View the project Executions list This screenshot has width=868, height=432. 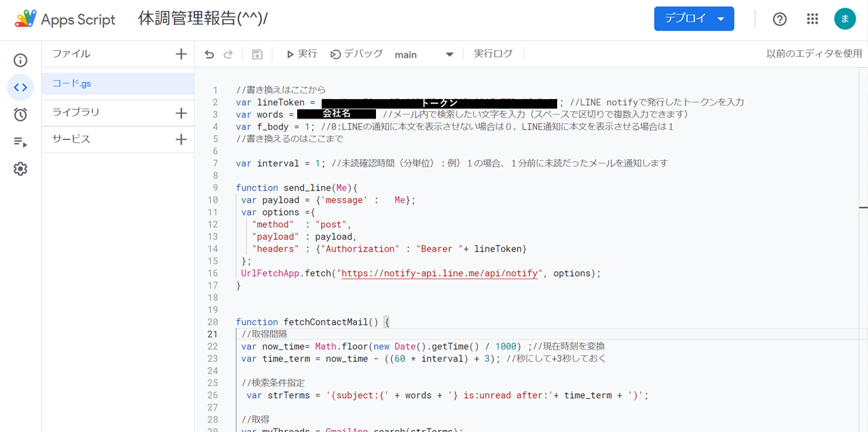coord(20,141)
